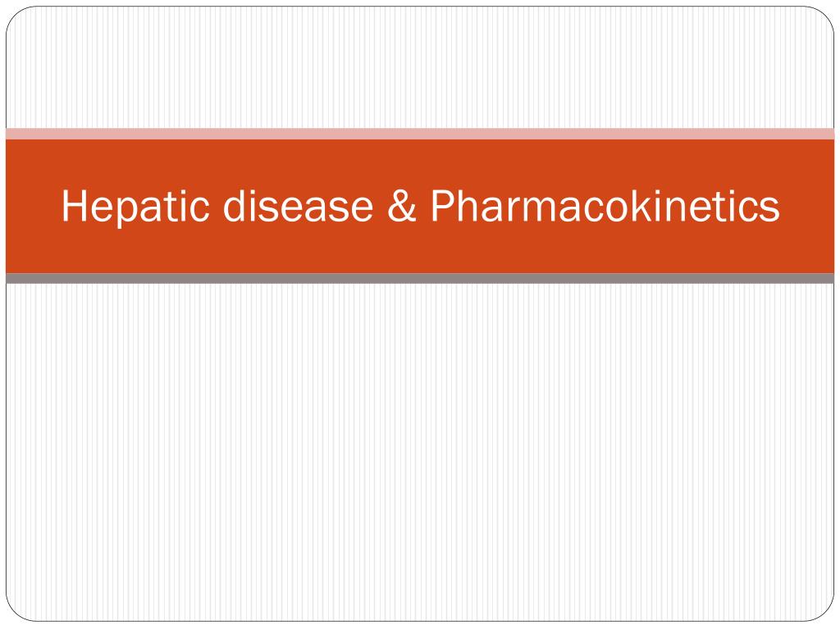
Task: Click the orange banner right of "Pharmacokinetics"
Action: [x=807, y=206]
